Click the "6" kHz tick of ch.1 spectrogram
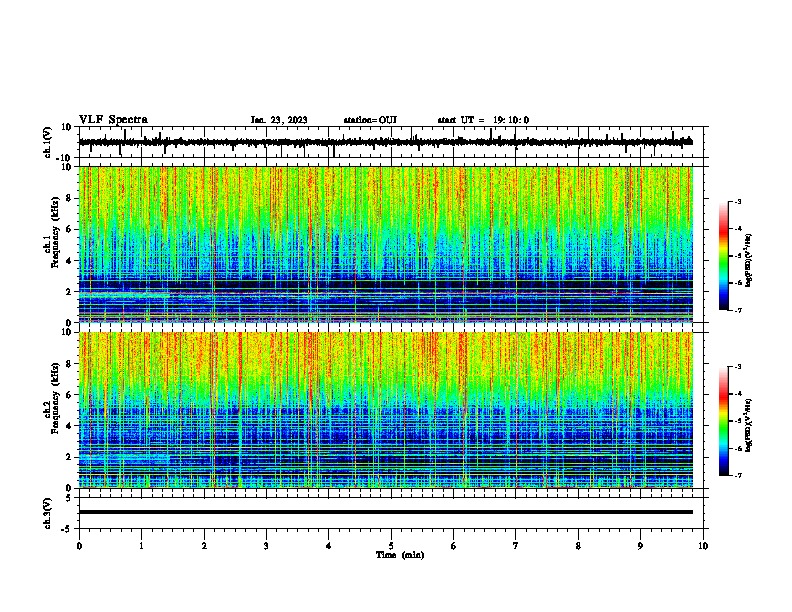Viewport: 792px width, 612px height. [x=70, y=229]
